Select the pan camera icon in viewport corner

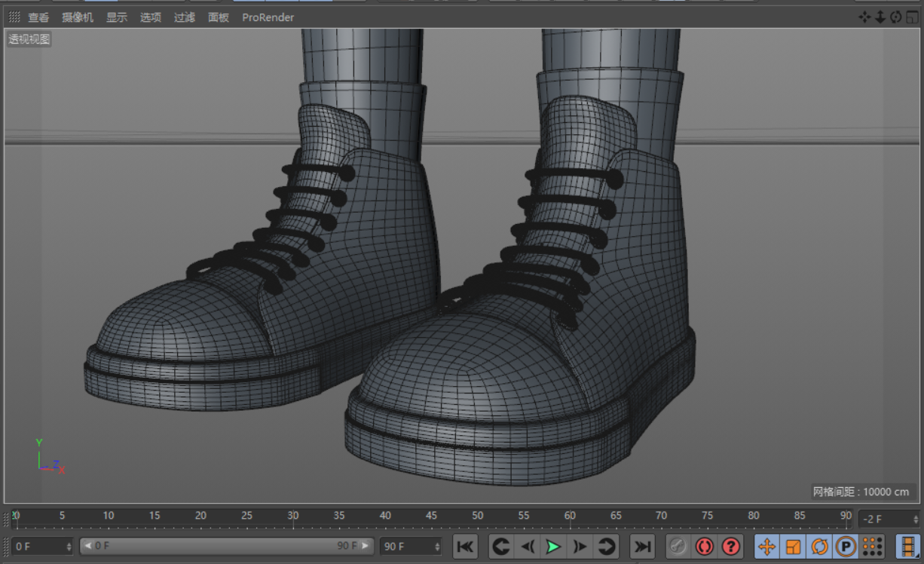pos(864,17)
